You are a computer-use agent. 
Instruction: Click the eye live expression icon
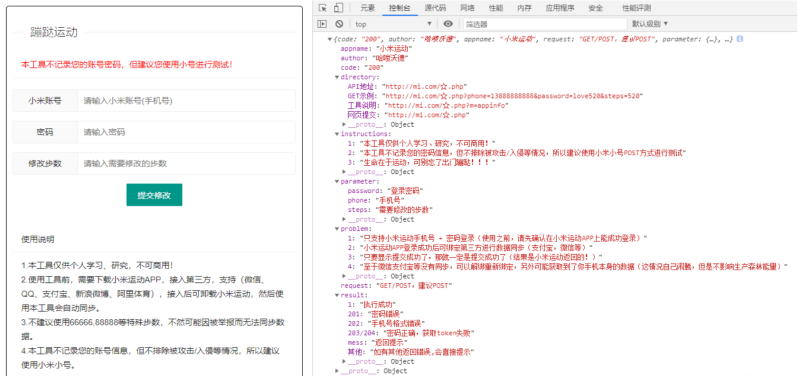[448, 23]
